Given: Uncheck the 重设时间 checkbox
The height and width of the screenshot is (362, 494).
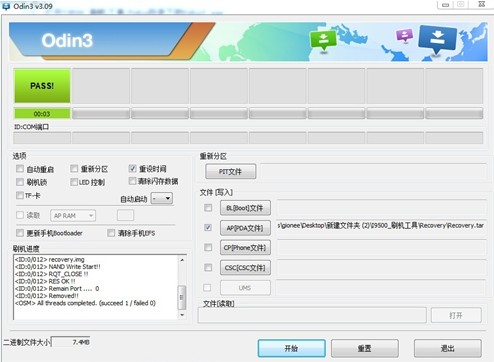Looking at the screenshot, I should coord(132,168).
